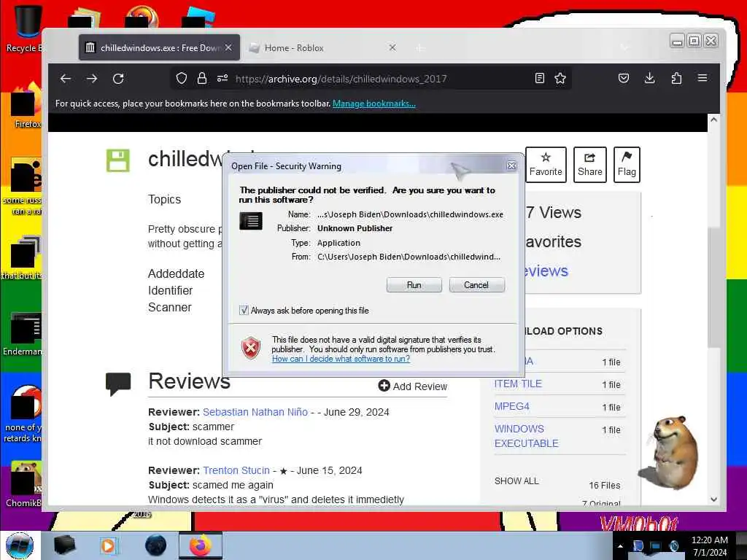Click the page scrollbar up arrow
This screenshot has width=747, height=560.
[x=713, y=120]
